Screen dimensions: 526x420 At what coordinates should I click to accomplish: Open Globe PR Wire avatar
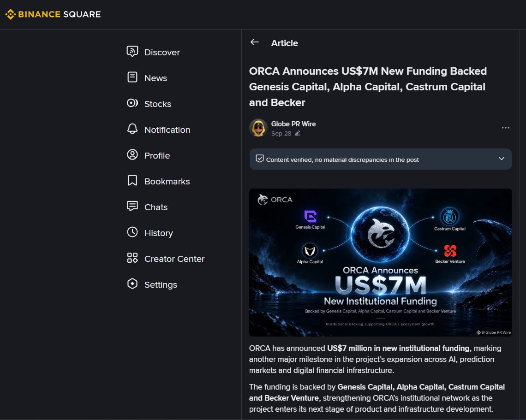(258, 128)
